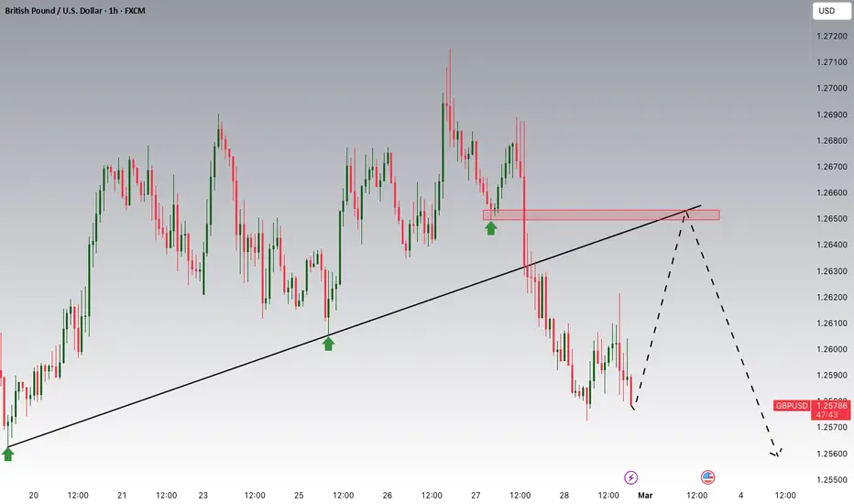Click the date label 25 on time axis
Viewport: 854px width, 504px height.
tap(299, 495)
